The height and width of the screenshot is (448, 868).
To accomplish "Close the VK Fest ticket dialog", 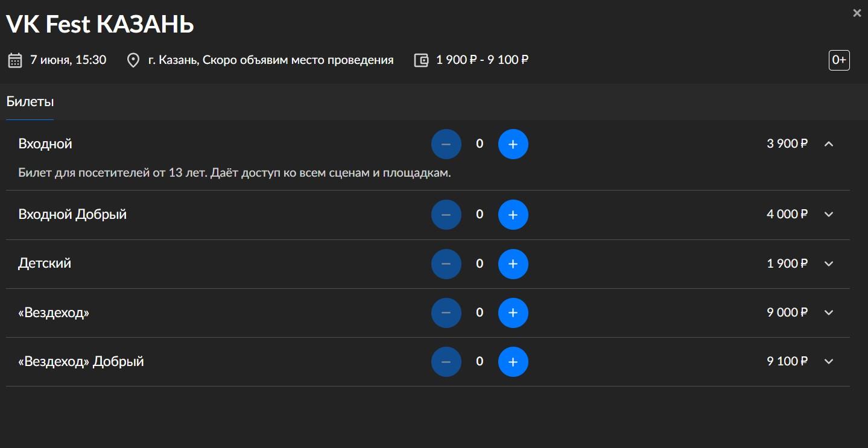I will point(857,13).
